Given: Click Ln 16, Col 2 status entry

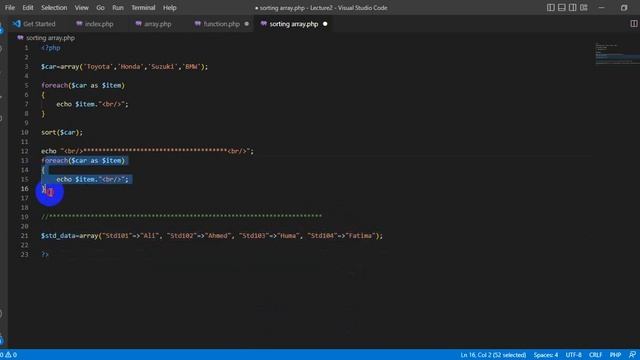Looking at the screenshot, I should (493, 355).
